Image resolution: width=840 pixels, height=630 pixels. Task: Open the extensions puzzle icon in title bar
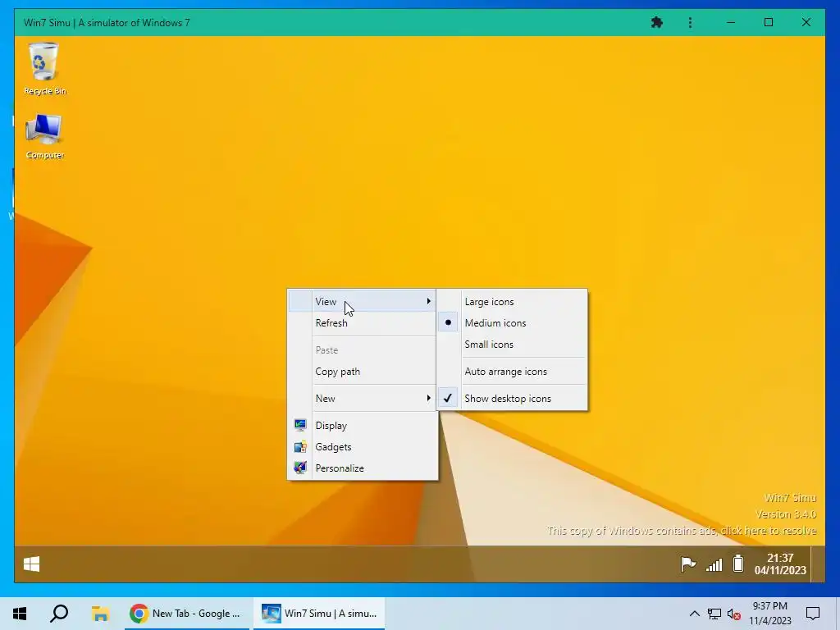(657, 22)
